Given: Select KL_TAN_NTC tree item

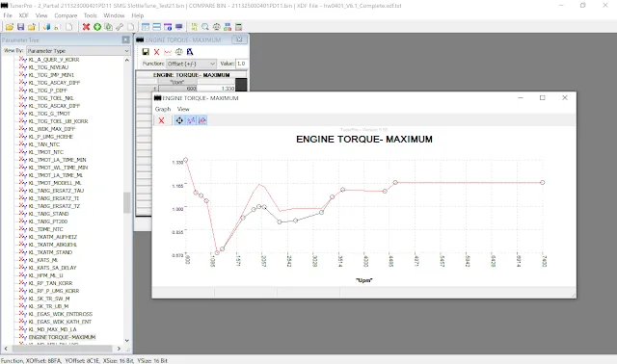Looking at the screenshot, I should (43, 144).
